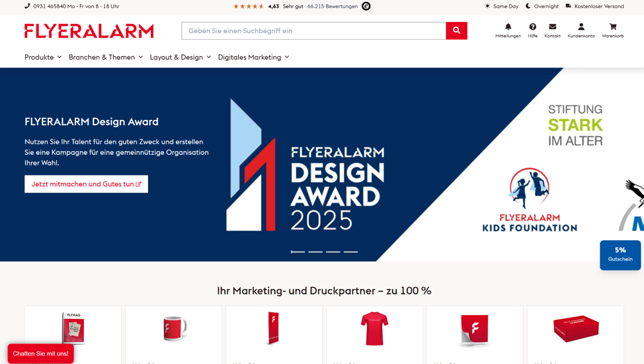Click the 4,63 Sehr gut rating text

(x=286, y=6)
